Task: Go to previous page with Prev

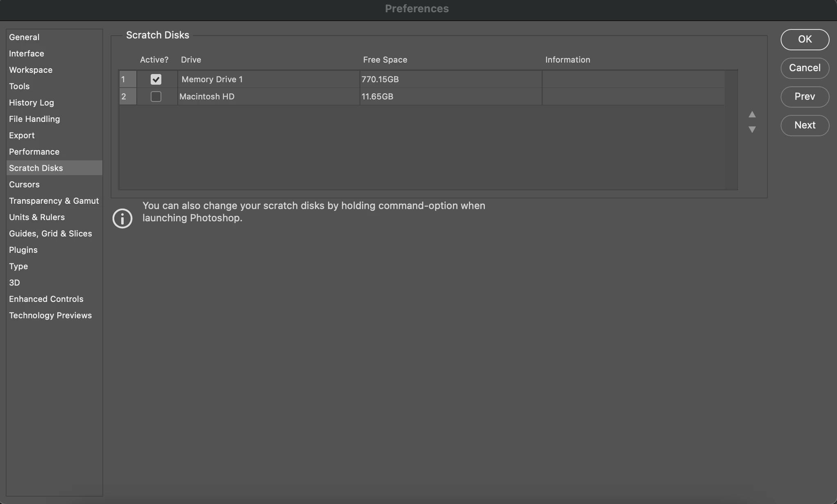Action: pyautogui.click(x=804, y=97)
